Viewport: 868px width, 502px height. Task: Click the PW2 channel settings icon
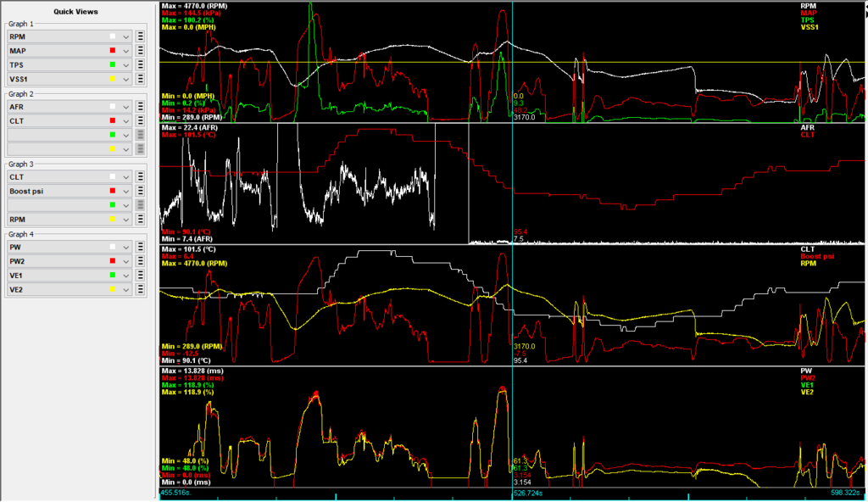(141, 261)
